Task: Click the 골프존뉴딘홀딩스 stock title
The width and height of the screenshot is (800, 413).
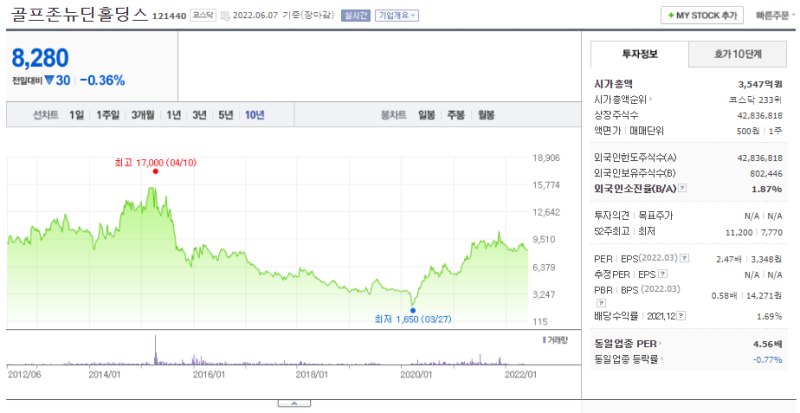Action: 80,14
